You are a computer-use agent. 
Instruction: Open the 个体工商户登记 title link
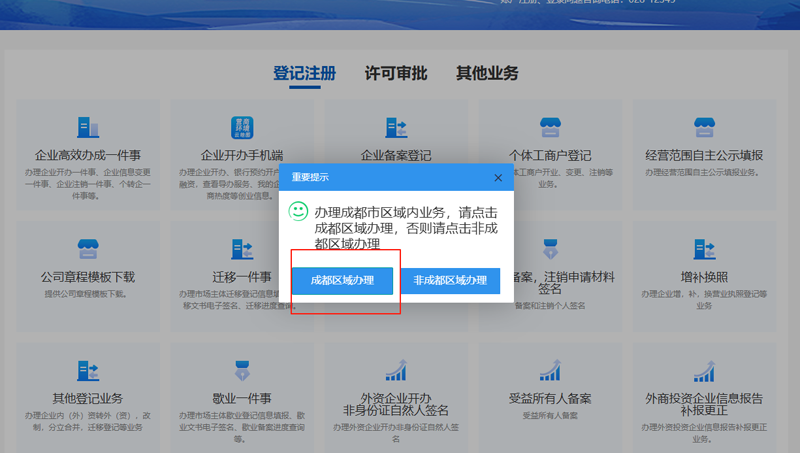pyautogui.click(x=550, y=155)
